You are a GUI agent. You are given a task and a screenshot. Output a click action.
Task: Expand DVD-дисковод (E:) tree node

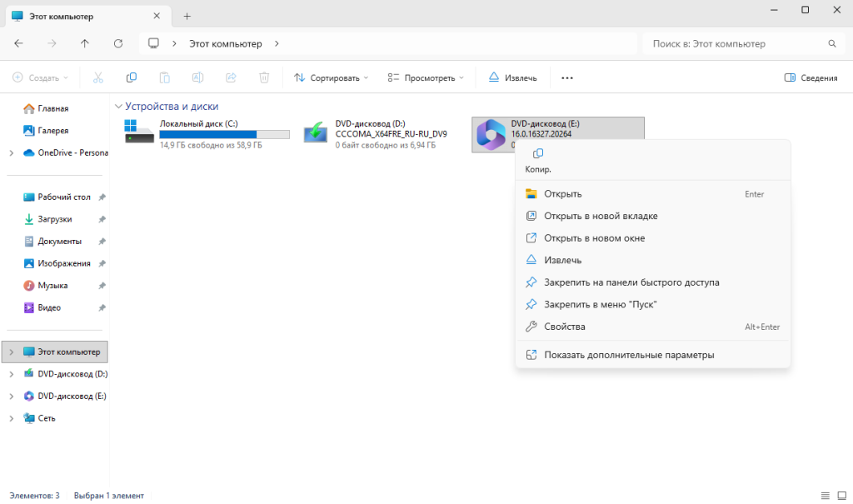pos(12,397)
